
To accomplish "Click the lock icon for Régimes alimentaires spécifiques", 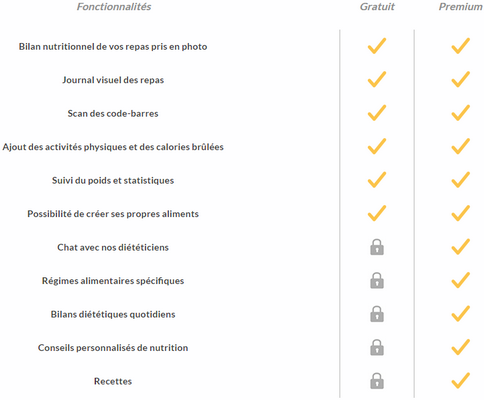I will (x=377, y=281).
